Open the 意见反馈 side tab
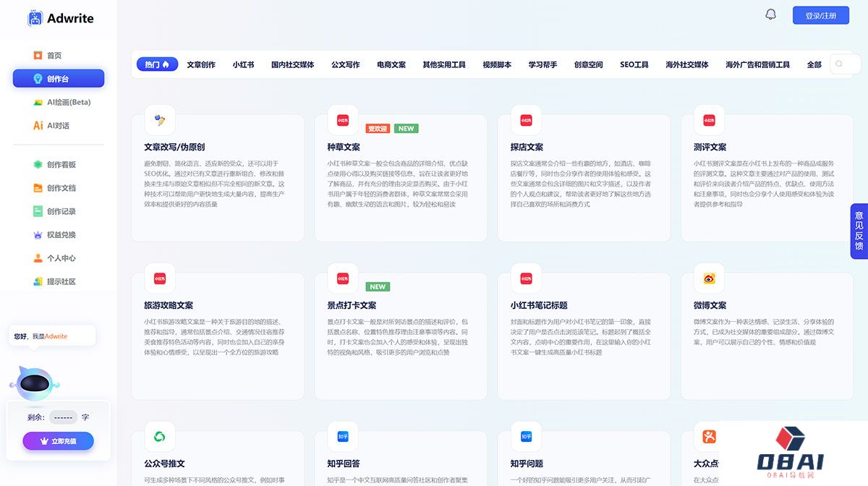 click(859, 231)
